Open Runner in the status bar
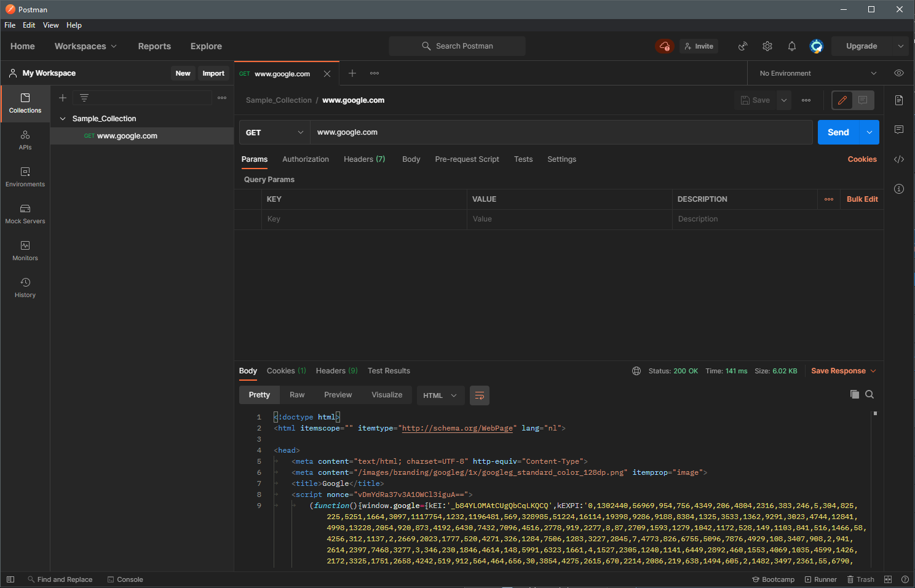Screen dimensions: 915x588 pos(821,579)
